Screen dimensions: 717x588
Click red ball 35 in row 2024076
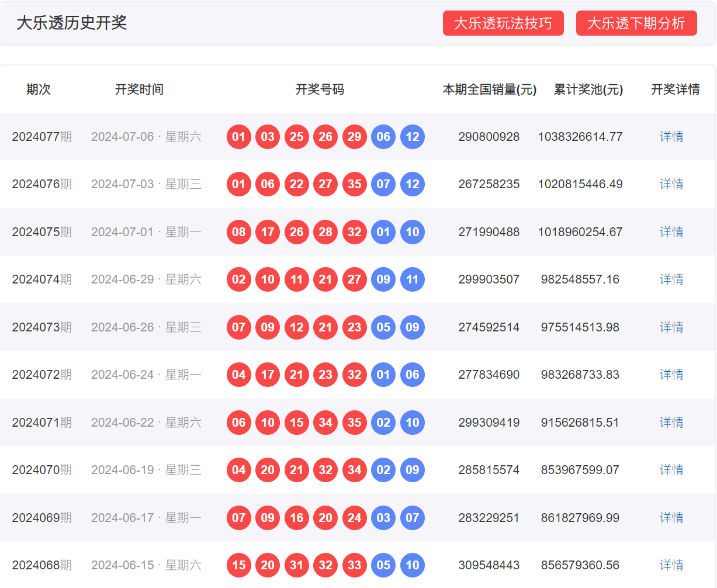(x=354, y=184)
